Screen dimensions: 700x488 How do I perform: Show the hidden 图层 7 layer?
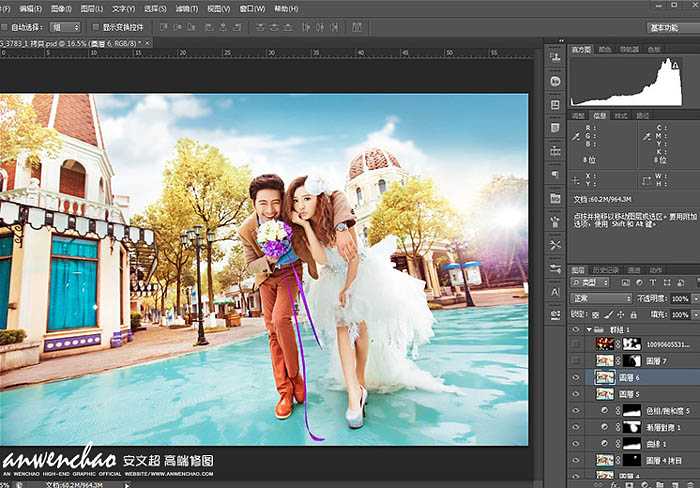[x=576, y=360]
